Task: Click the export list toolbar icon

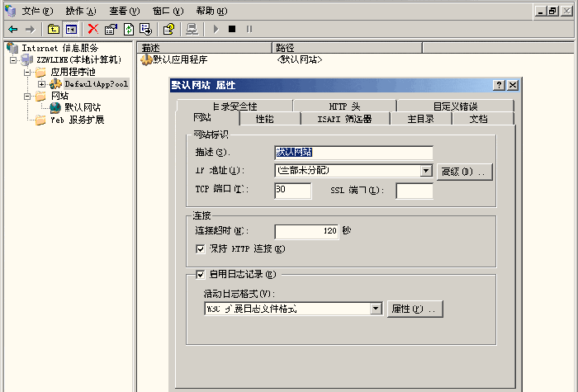Action: coord(145,29)
